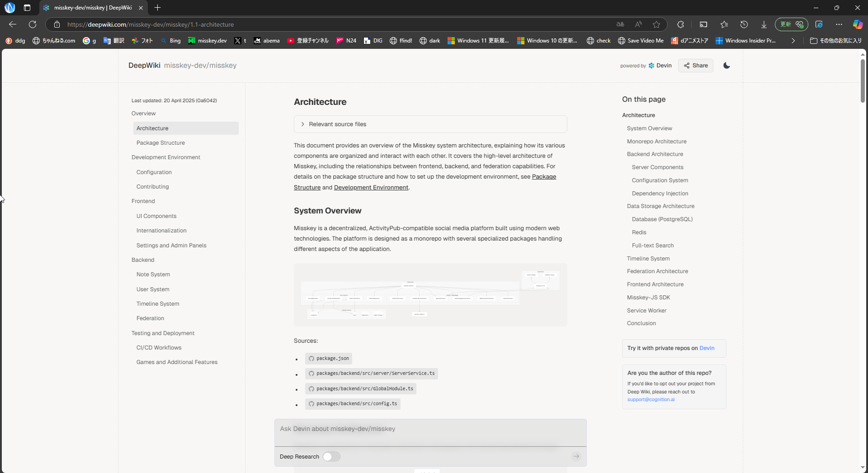The height and width of the screenshot is (473, 868).
Task: Open Configuration in left sidebar
Action: (154, 172)
